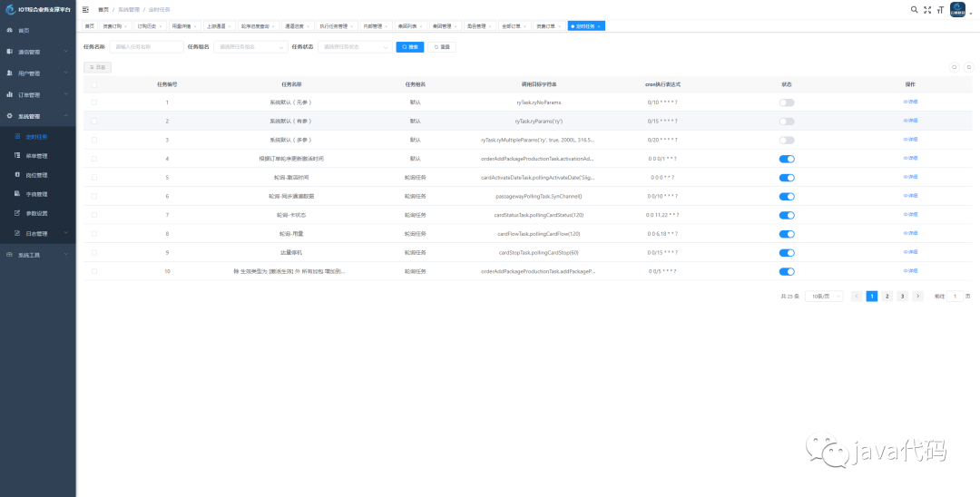The image size is (980, 497).
Task: Click the 菜单管理 sidebar icon
Action: [17, 155]
